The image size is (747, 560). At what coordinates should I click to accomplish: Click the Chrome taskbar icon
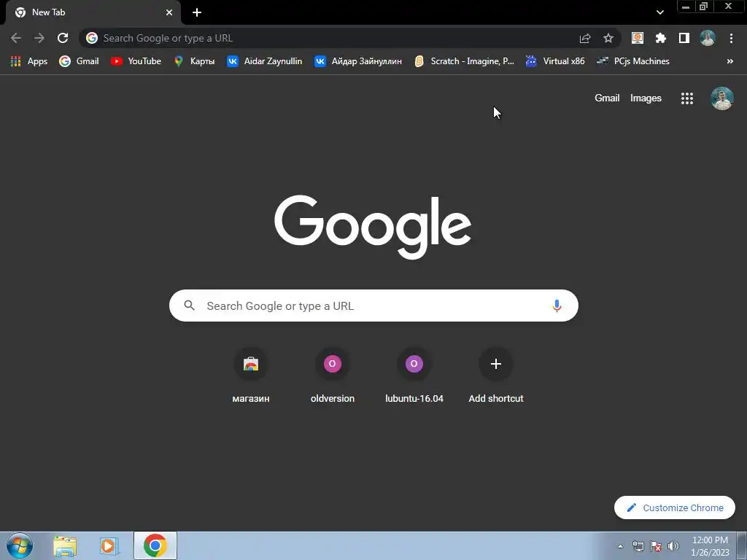[x=155, y=545]
